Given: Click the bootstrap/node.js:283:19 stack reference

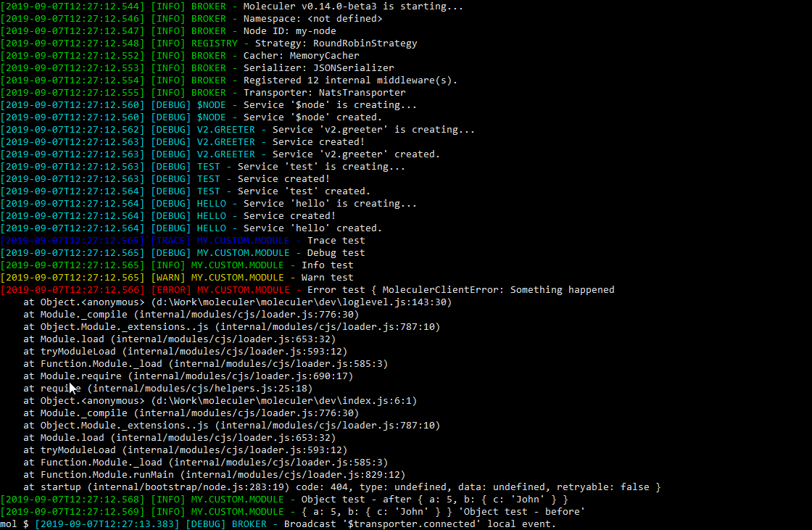Looking at the screenshot, I should 231,486.
